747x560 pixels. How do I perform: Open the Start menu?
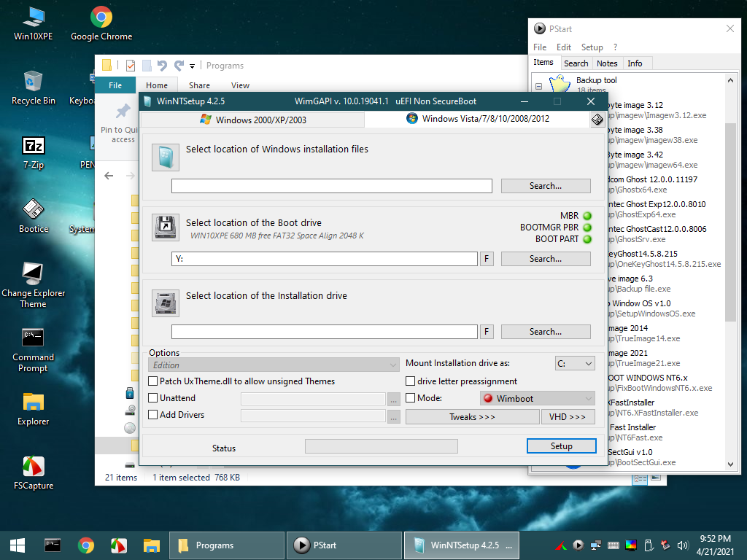click(18, 545)
